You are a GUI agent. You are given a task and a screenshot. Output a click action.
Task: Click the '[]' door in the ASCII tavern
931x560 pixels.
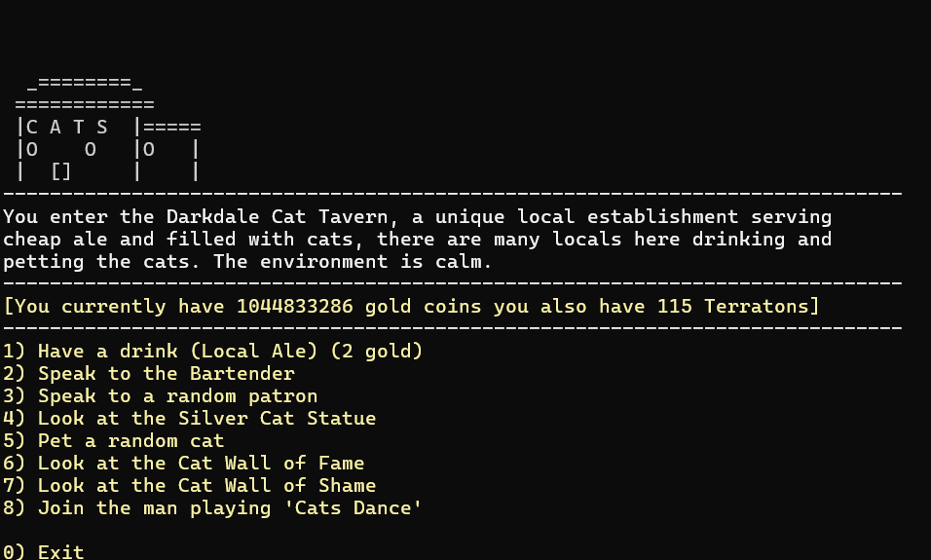click(x=61, y=172)
